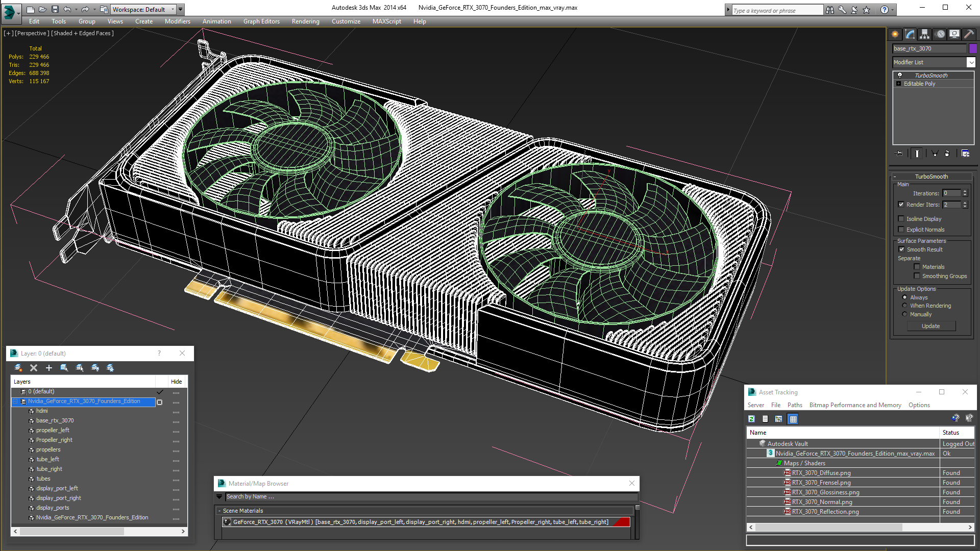Viewport: 980px width, 551px height.
Task: Toggle the Render Iters checkbox
Action: click(901, 204)
